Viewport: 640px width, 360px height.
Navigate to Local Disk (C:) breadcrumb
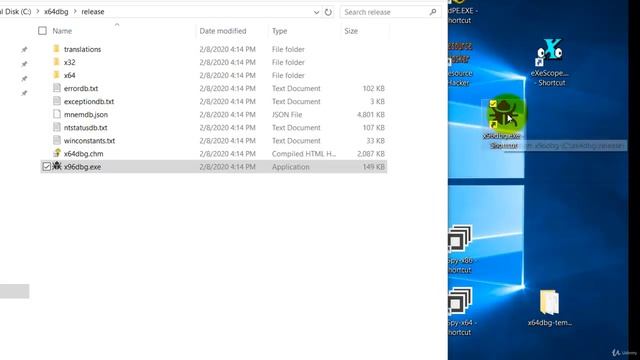(16, 12)
